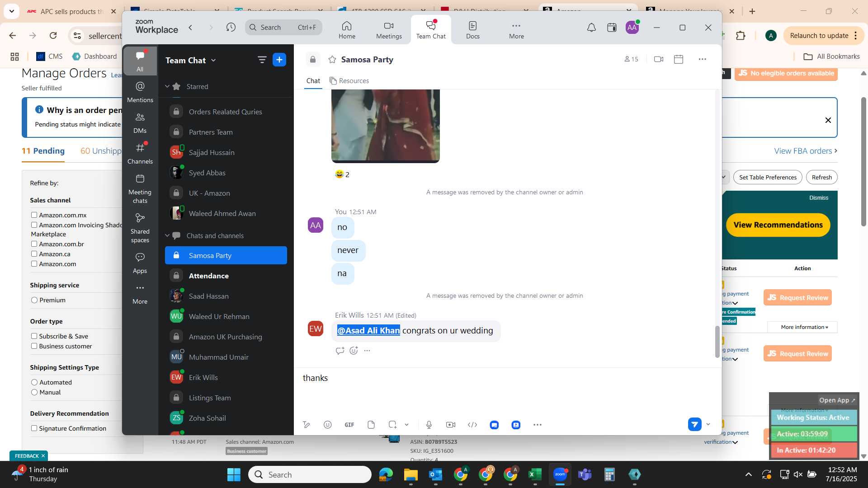
Task: Click the Zoom search box
Action: click(x=283, y=28)
